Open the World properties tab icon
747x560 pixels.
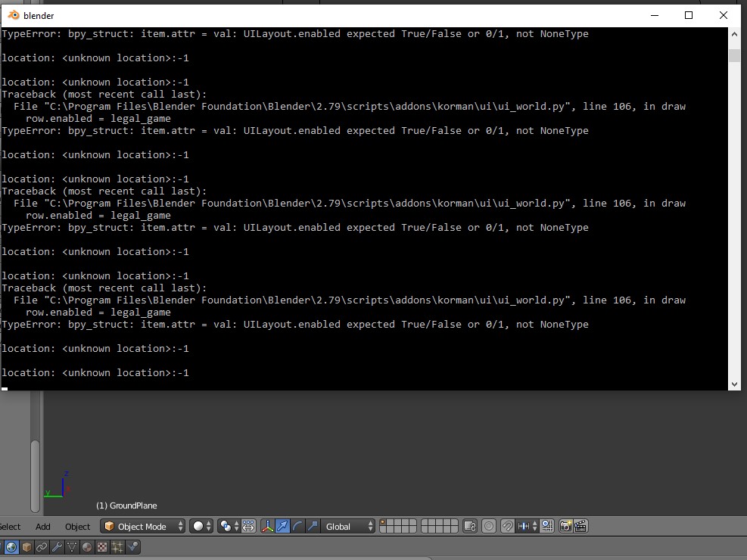coord(11,547)
